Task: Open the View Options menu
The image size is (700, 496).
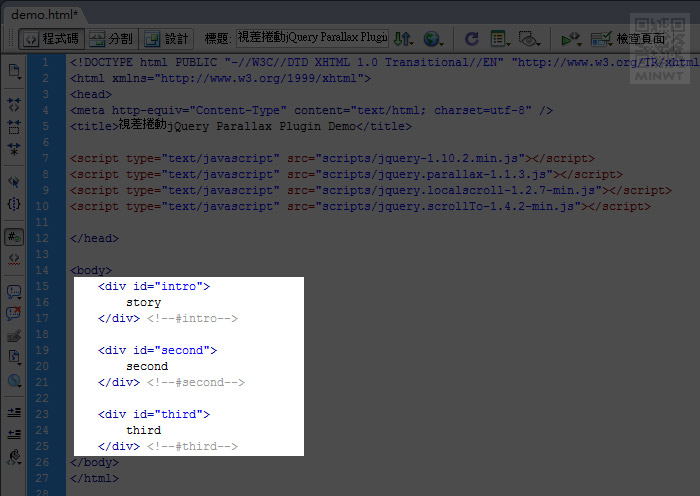Action: pos(500,39)
